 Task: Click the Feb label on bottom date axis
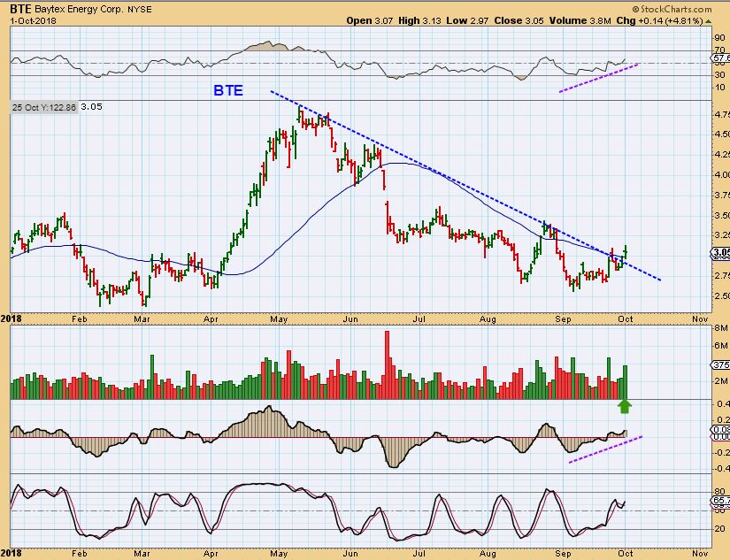tap(79, 554)
